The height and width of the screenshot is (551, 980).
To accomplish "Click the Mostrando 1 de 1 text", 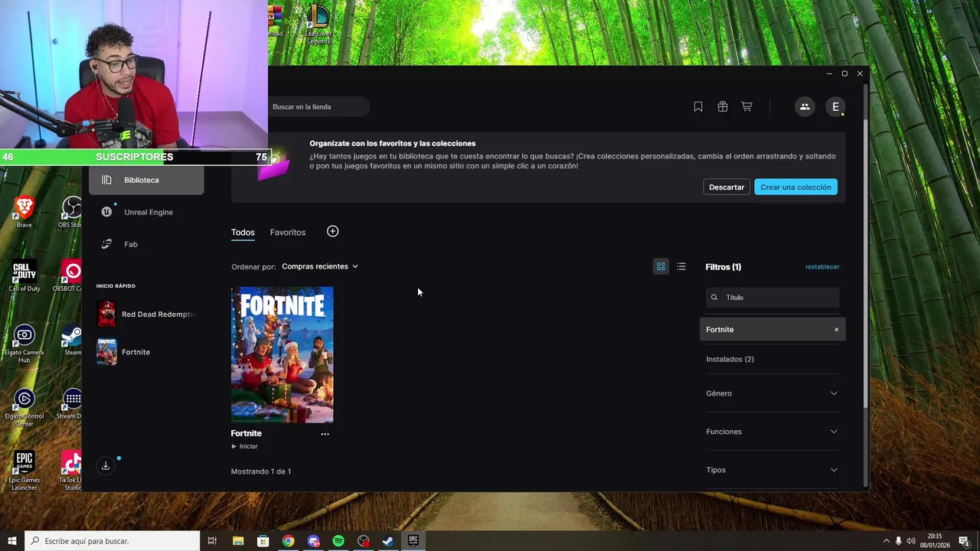I will tap(261, 471).
